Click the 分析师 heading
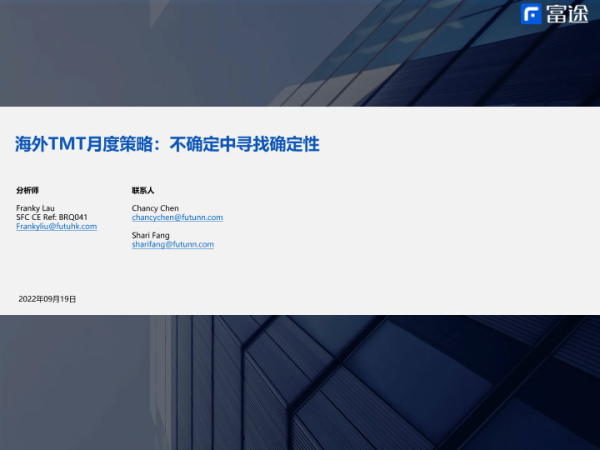The height and width of the screenshot is (450, 600). 27,190
